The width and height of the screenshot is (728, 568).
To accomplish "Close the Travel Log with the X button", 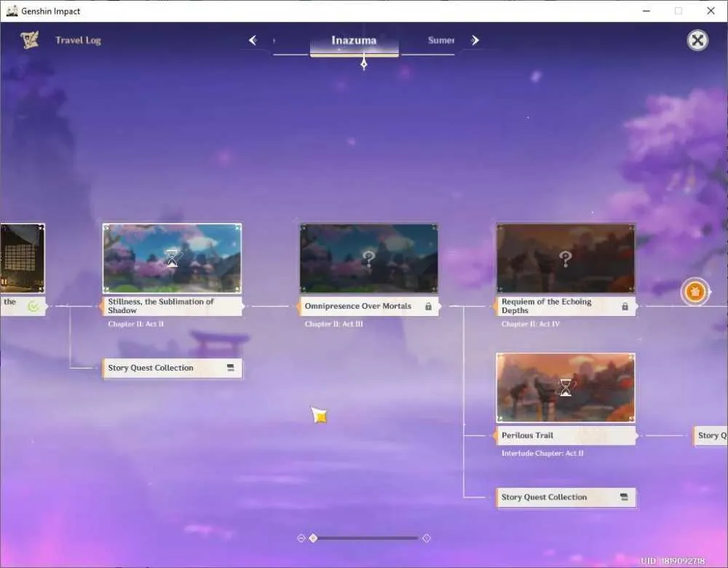I will tap(697, 40).
